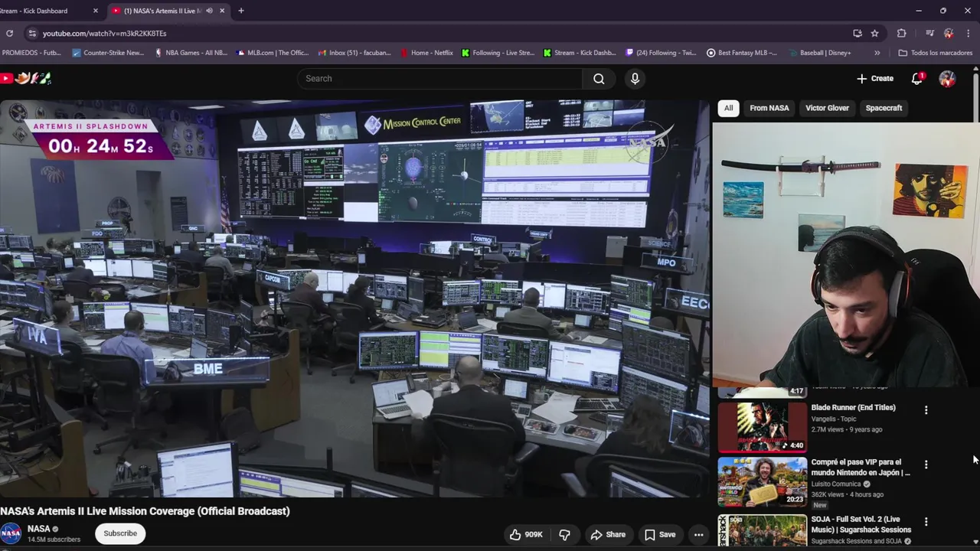This screenshot has height=551, width=980.
Task: Close the Kick Dashboard tab
Action: coord(95,11)
